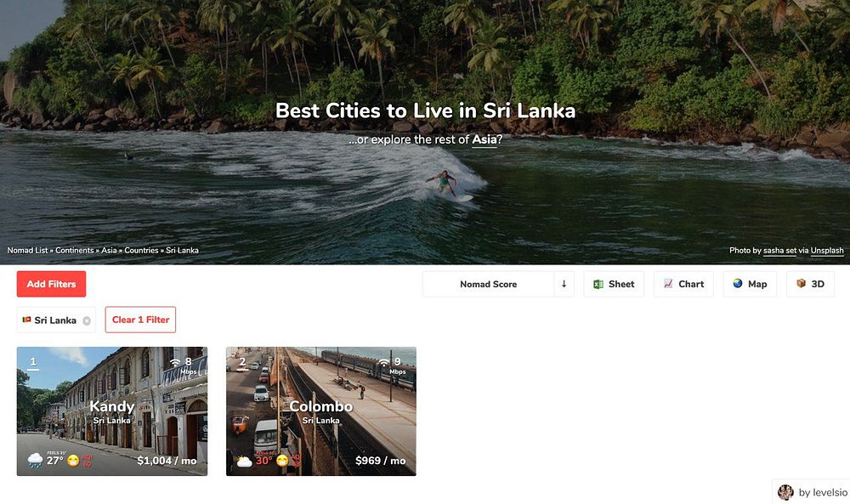Viewport: 850px width, 504px height.
Task: Click the wifi speed icon on Kandy card
Action: 175,362
